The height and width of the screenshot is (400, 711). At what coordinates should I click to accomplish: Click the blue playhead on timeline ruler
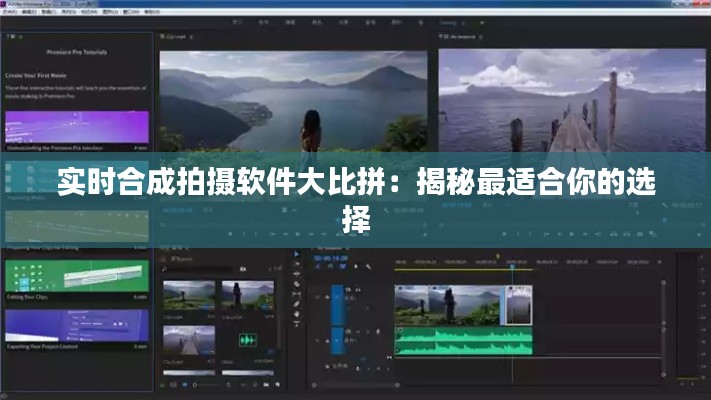click(512, 266)
